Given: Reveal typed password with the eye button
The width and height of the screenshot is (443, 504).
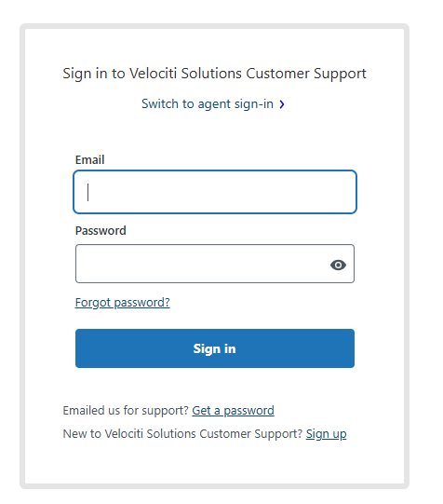Looking at the screenshot, I should (x=338, y=266).
